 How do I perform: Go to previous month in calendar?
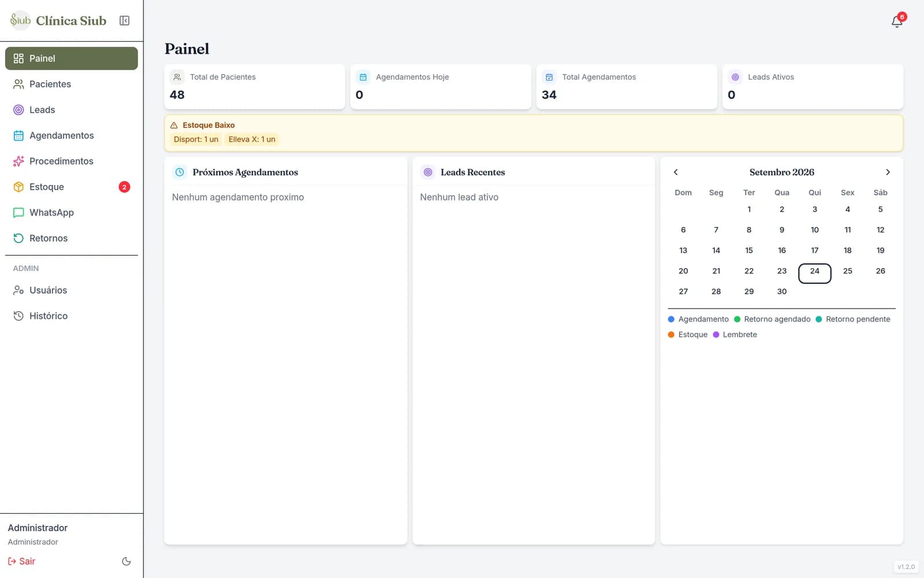point(676,172)
